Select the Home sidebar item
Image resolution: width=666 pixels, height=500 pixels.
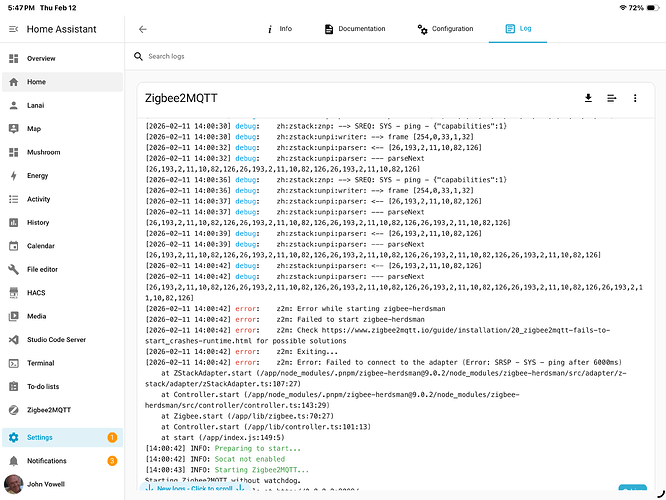click(62, 82)
